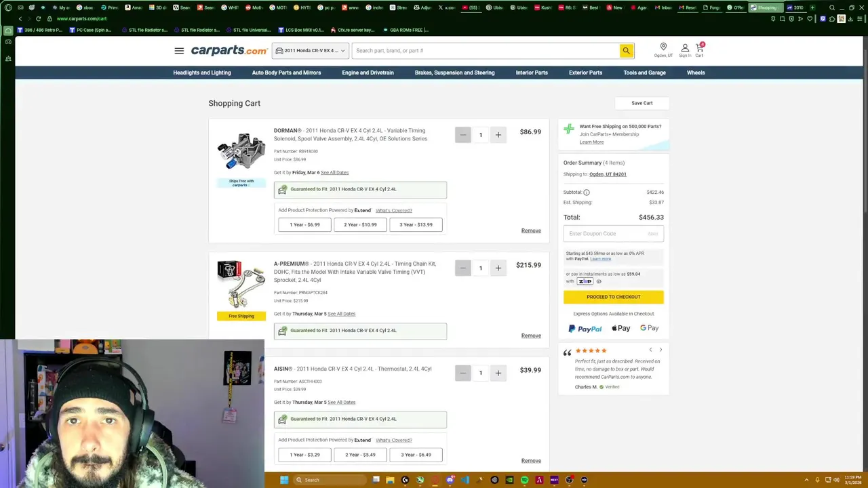Open What's Covered? link under Dorman item
The image size is (868, 488).
[x=394, y=211]
